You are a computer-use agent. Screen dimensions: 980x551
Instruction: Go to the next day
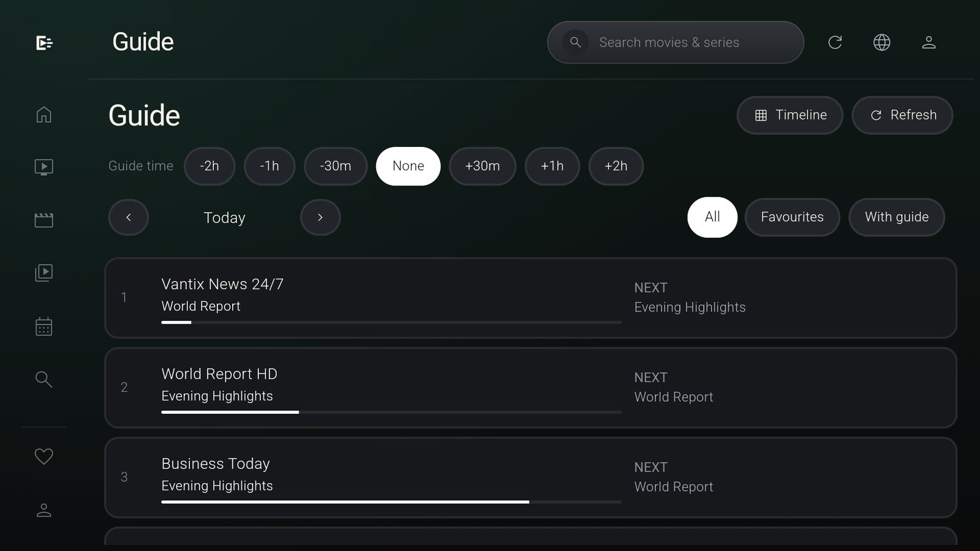click(320, 217)
